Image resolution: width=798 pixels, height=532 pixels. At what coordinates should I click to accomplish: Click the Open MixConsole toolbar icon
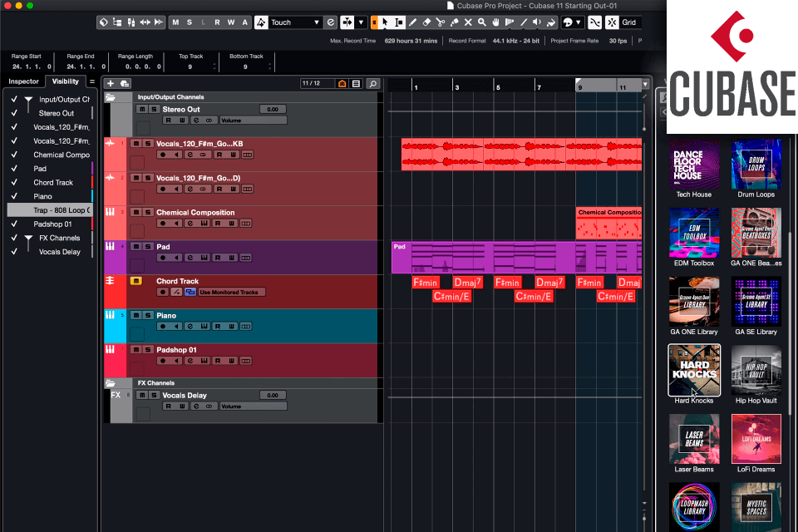pos(131,22)
